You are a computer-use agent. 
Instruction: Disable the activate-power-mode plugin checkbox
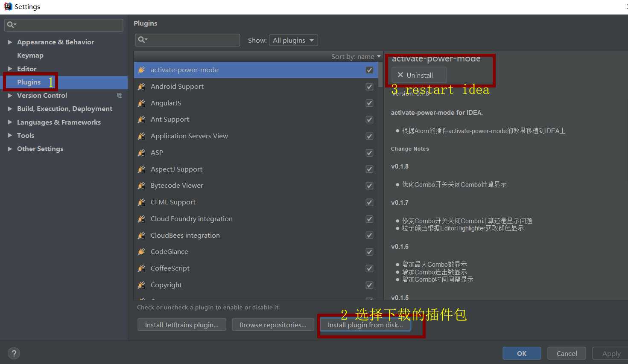pos(369,70)
